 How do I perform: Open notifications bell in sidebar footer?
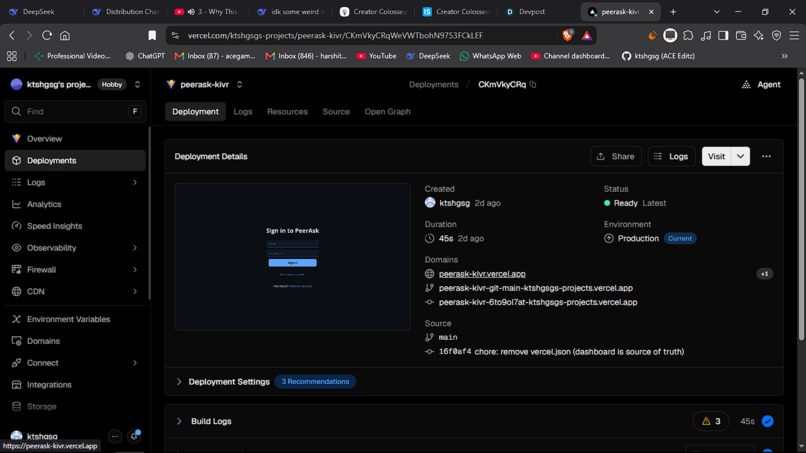[134, 436]
